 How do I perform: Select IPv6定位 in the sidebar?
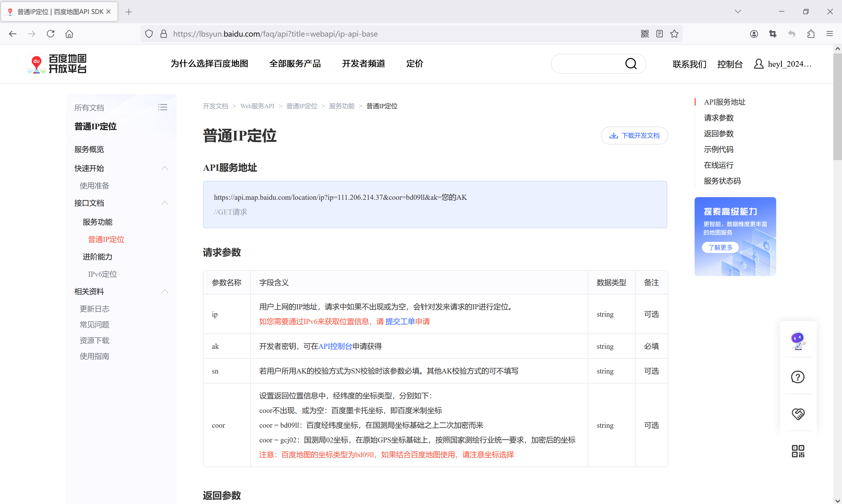(102, 274)
